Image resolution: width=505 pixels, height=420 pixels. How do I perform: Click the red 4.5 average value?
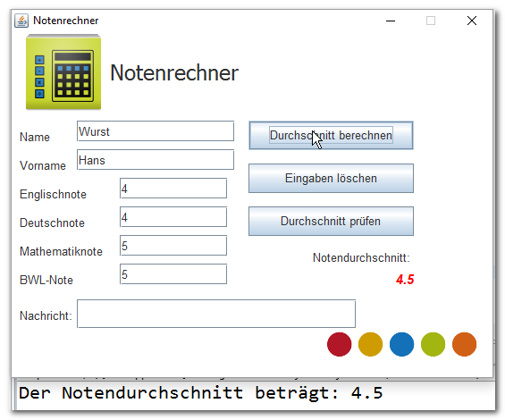[x=405, y=279]
